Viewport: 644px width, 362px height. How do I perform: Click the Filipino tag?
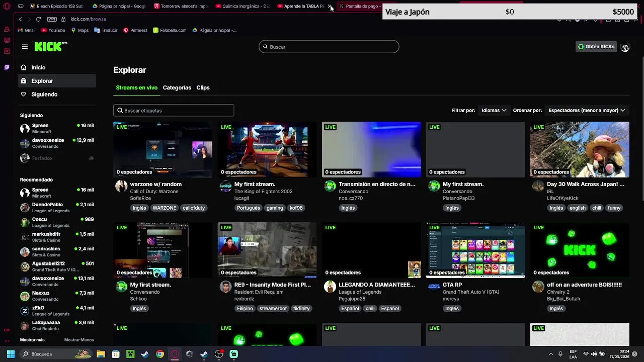coord(245,309)
